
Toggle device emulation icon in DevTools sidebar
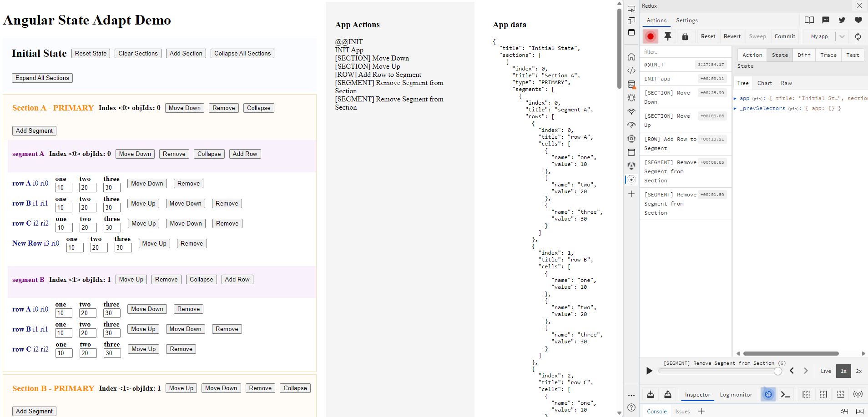(631, 20)
